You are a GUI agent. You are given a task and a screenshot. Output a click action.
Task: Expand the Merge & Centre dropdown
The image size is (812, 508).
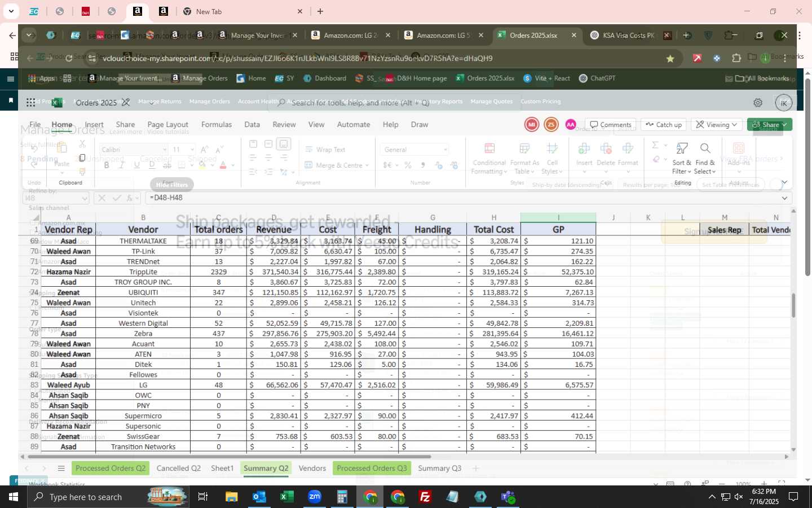pyautogui.click(x=367, y=165)
